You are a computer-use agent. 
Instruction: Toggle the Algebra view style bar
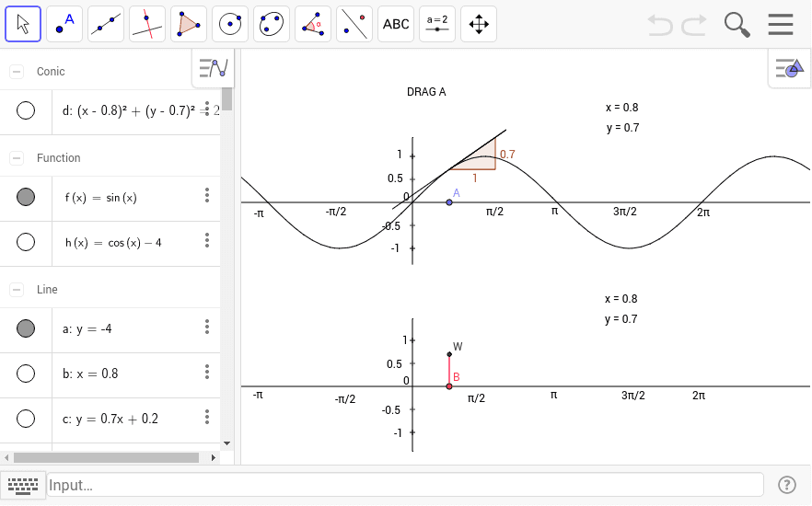tap(213, 68)
